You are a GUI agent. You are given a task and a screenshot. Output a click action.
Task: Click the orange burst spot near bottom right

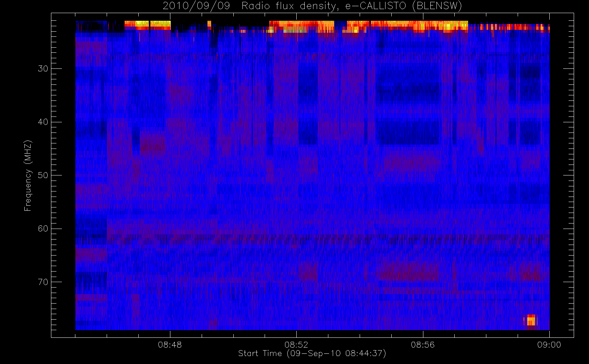[530, 320]
